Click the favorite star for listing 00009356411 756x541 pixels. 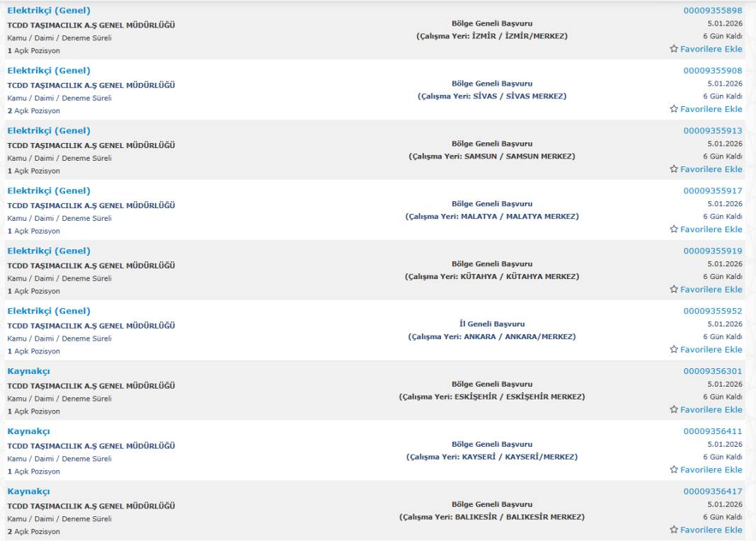674,470
